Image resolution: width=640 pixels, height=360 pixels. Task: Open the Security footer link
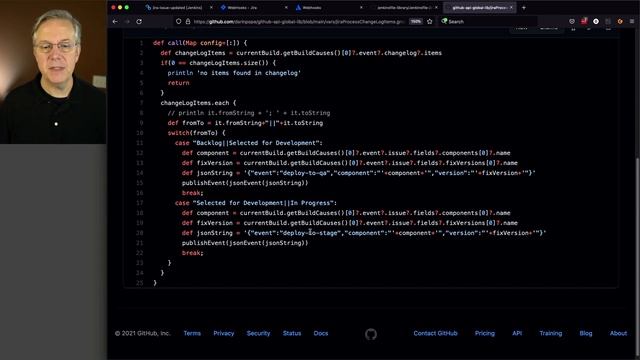point(258,333)
